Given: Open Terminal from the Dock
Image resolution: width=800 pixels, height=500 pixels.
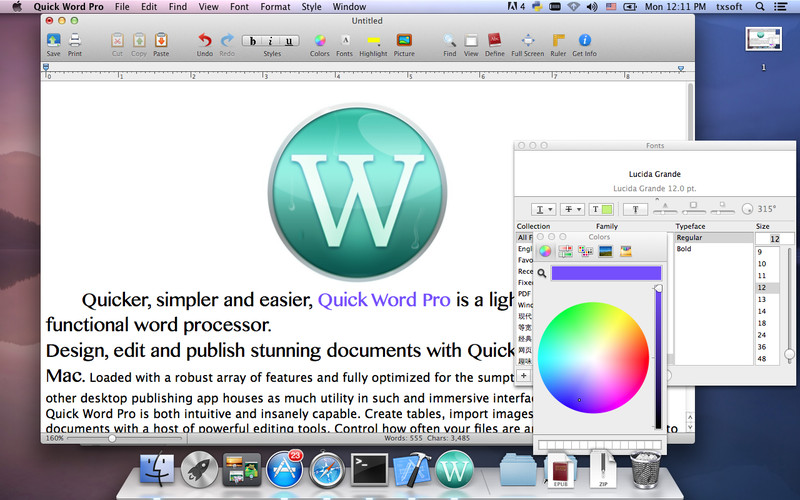Looking at the screenshot, I should pyautogui.click(x=369, y=469).
